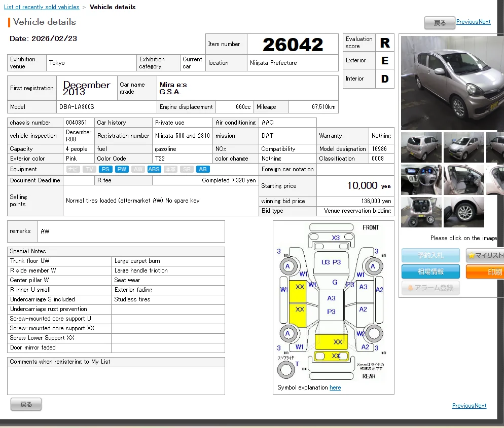Select the 'Door mirror faded' note
The height and width of the screenshot is (428, 504).
point(32,348)
